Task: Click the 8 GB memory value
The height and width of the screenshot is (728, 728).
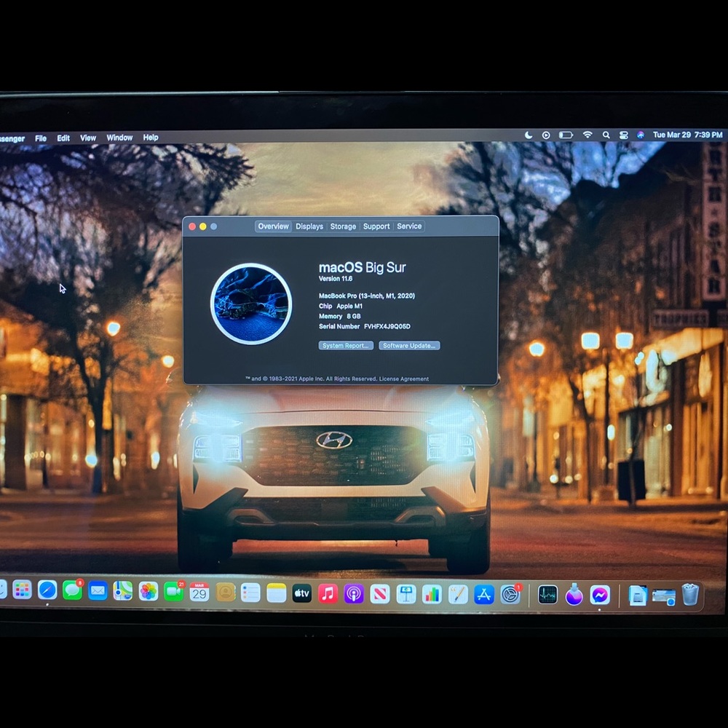Action: (354, 316)
